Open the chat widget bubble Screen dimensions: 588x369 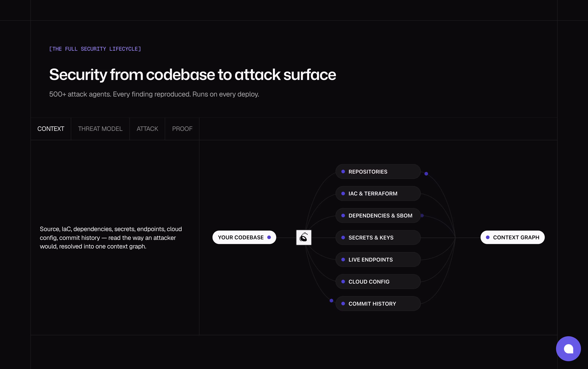pos(568,349)
